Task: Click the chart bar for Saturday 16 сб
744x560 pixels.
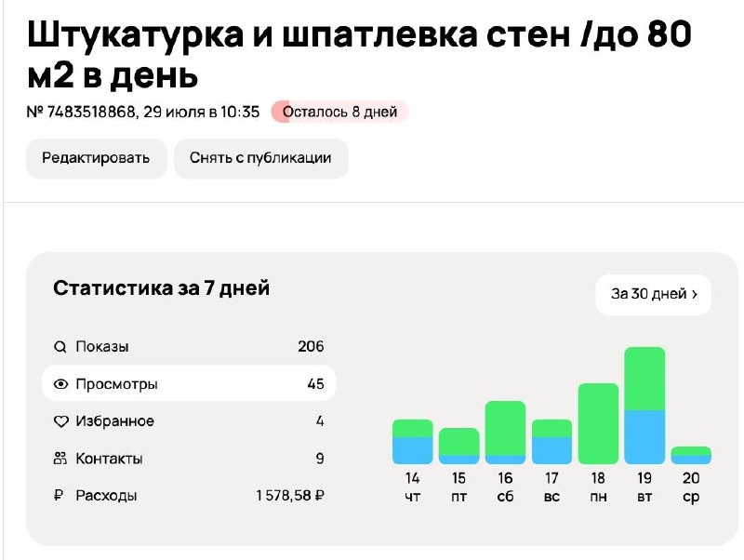Action: tap(505, 428)
